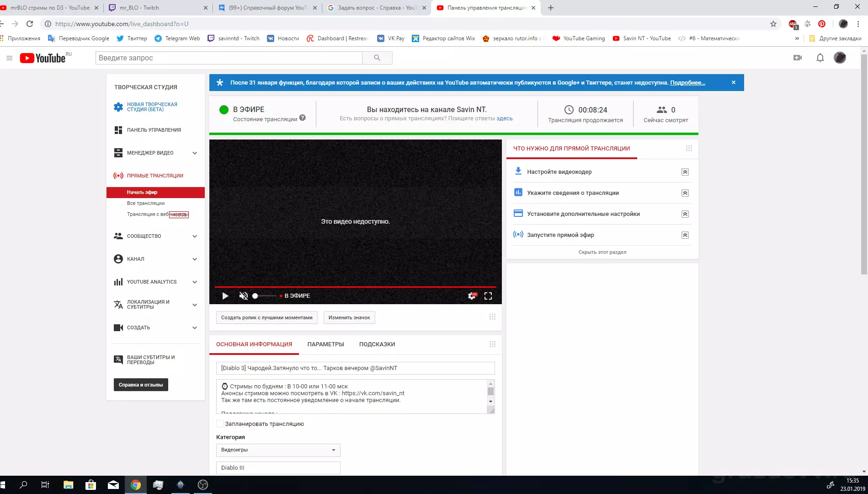Open the create video camera icon
The height and width of the screenshot is (494, 868).
click(x=798, y=58)
